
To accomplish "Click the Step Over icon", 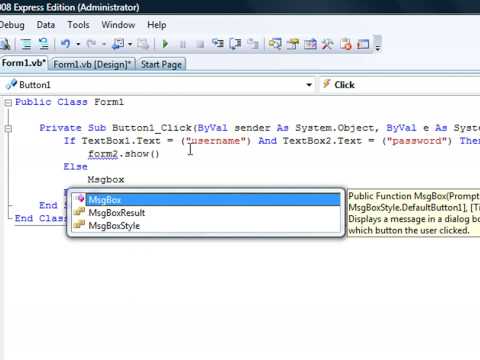I will pos(236,44).
